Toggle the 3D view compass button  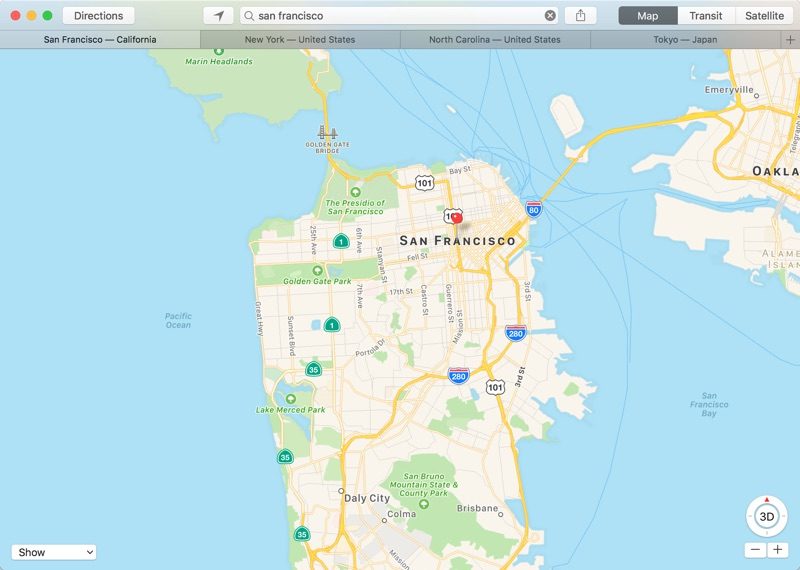point(767,516)
